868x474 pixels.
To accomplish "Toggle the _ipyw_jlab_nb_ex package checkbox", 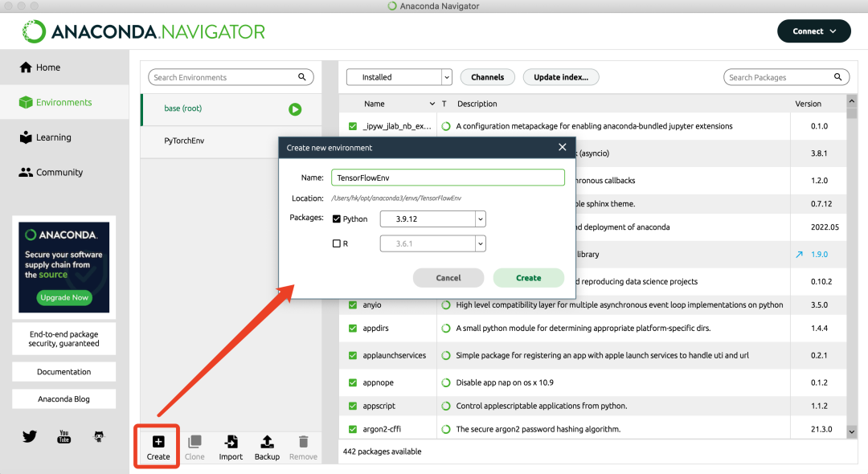I will click(x=353, y=126).
